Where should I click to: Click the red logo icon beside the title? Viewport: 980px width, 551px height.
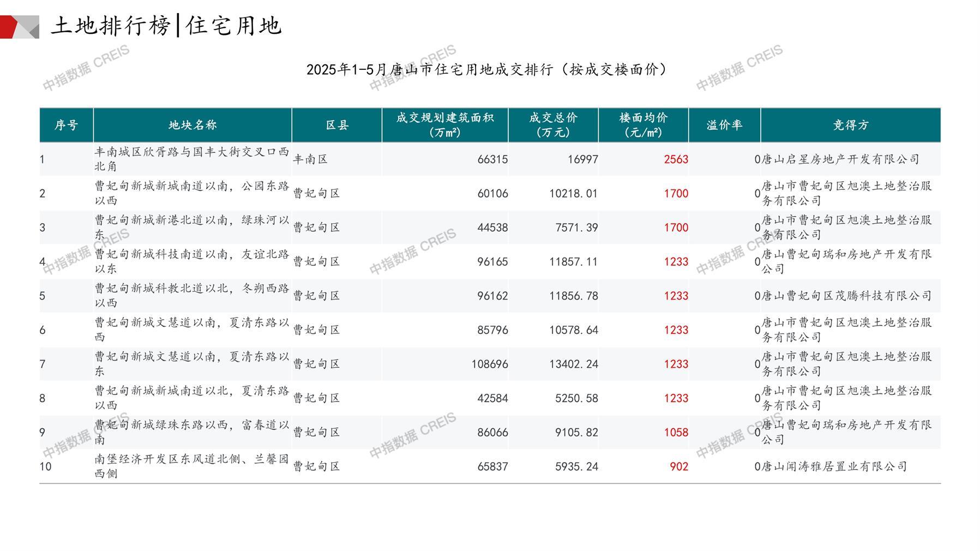click(19, 27)
